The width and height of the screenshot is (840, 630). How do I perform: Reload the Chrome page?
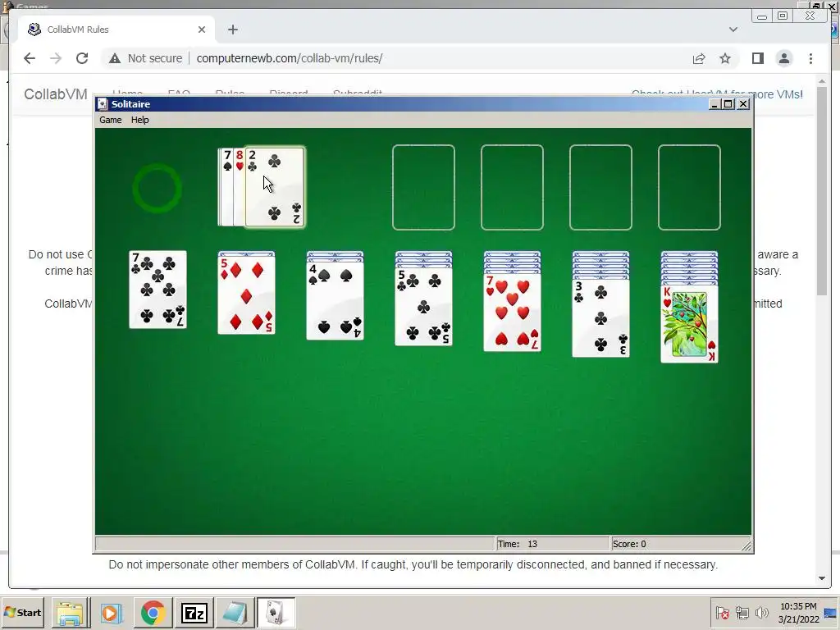(x=82, y=58)
